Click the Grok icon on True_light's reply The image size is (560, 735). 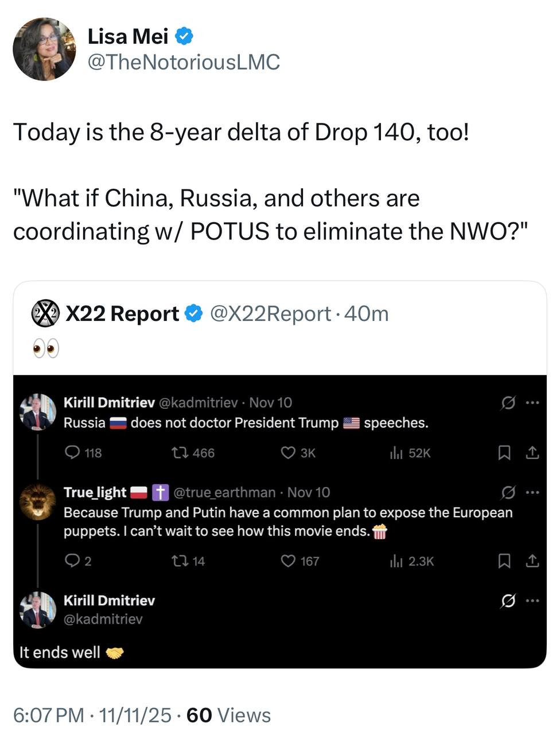click(x=508, y=493)
